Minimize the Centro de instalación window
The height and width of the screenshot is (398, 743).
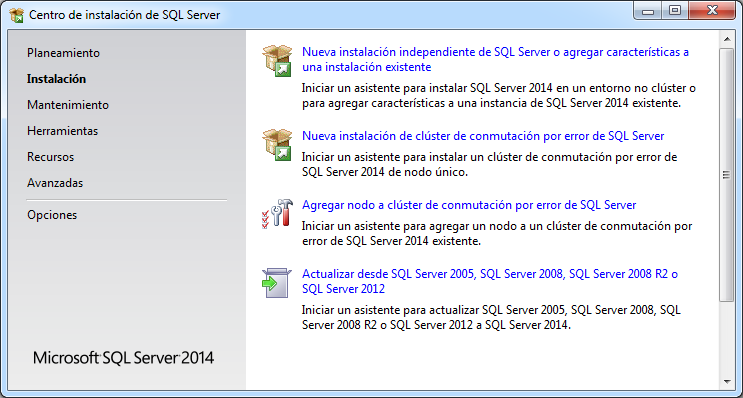coord(648,11)
